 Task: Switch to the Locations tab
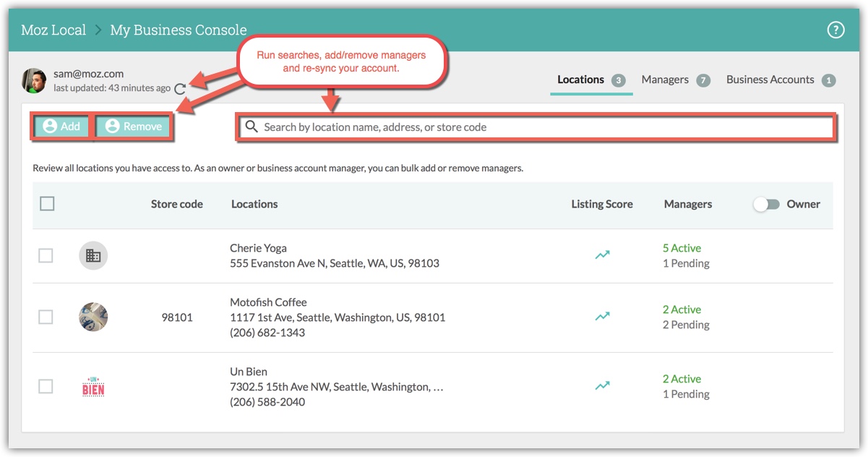point(591,80)
